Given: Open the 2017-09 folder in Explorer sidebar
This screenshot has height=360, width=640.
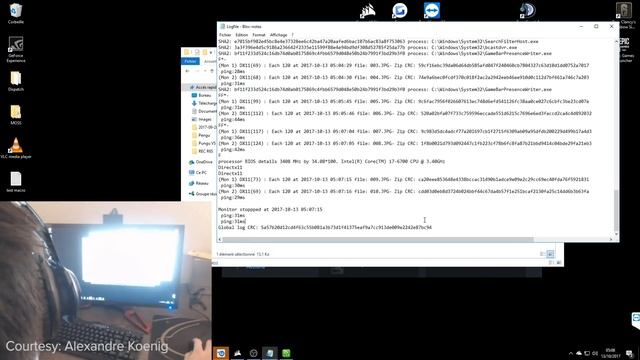Looking at the screenshot, I should [204, 127].
